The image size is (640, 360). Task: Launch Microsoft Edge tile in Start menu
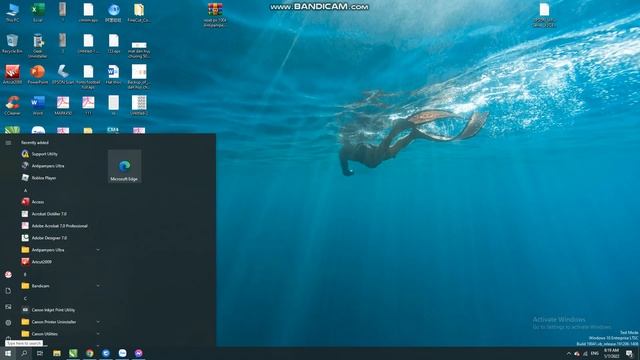pos(124,166)
